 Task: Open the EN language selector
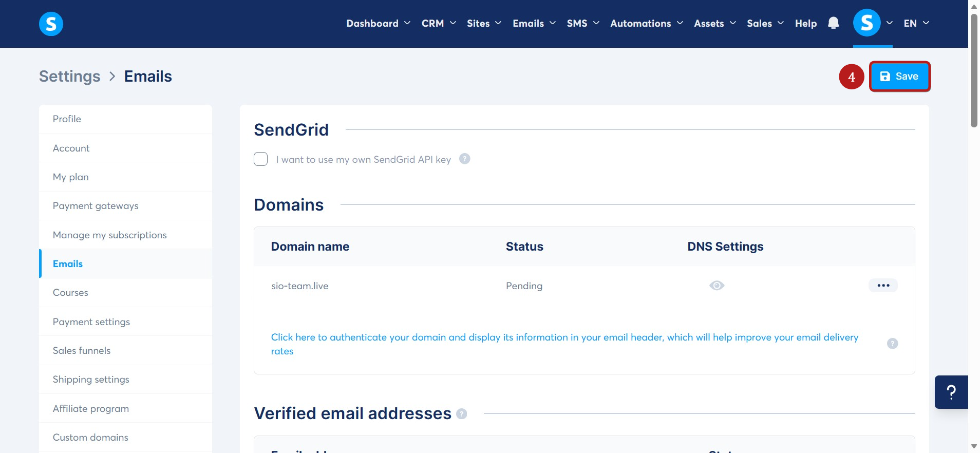[x=916, y=23]
